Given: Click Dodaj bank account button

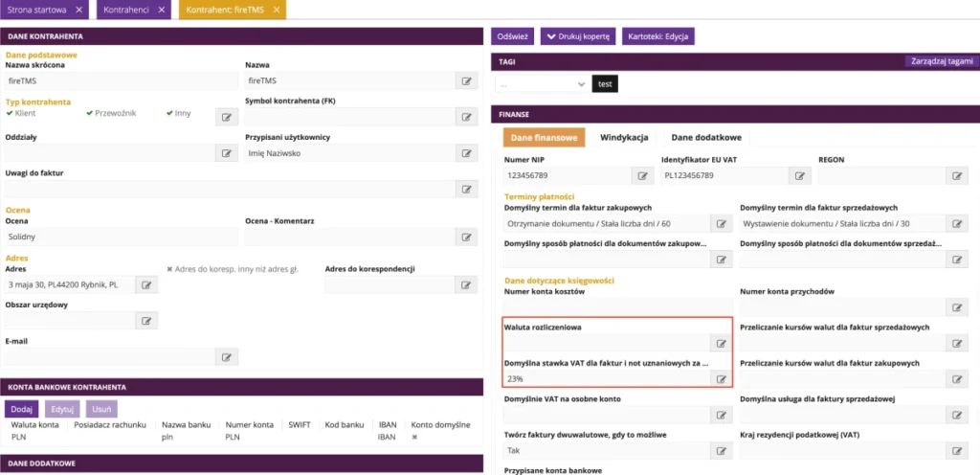Looking at the screenshot, I should coord(21,409).
